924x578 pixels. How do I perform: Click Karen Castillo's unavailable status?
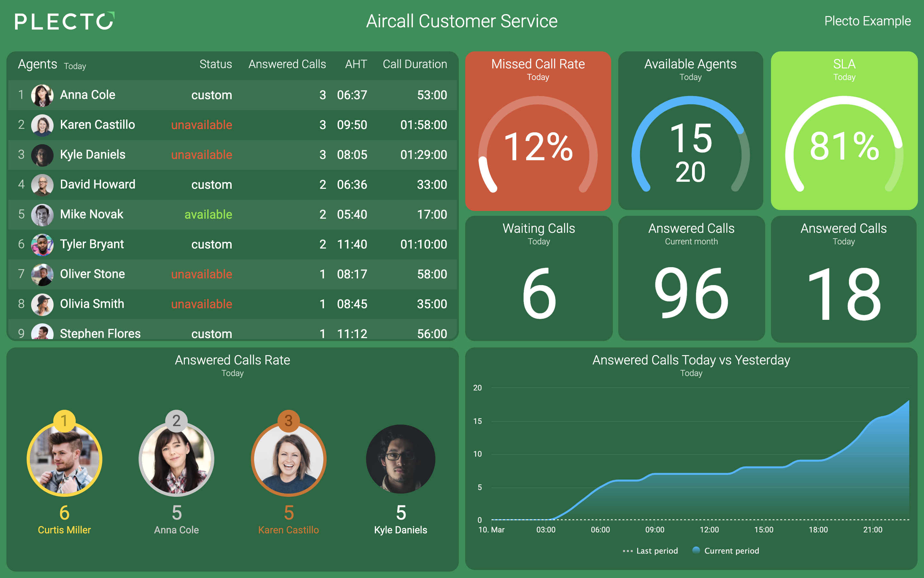201,125
